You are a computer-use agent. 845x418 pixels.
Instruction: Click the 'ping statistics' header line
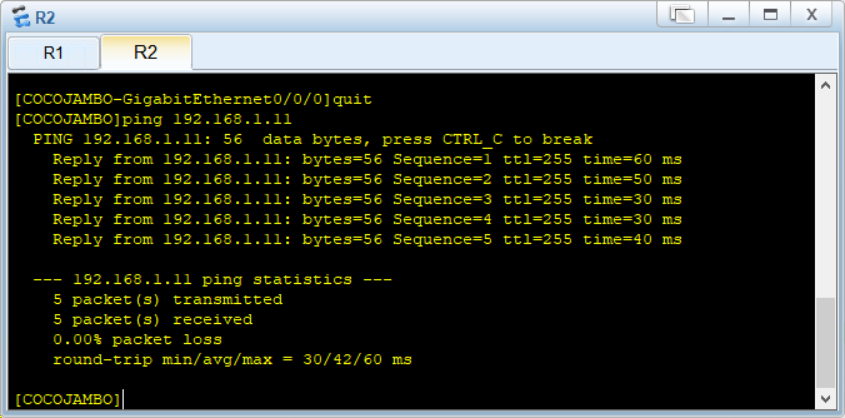click(212, 280)
